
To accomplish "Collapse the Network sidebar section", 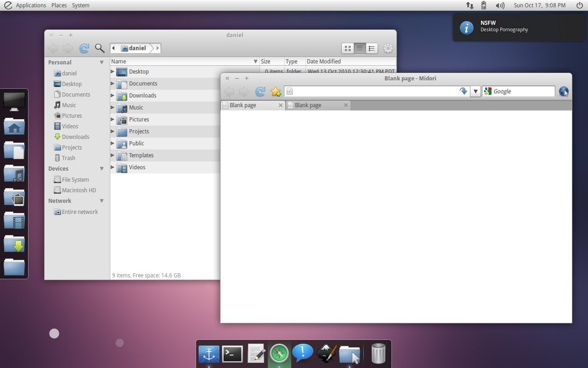I will coord(101,201).
